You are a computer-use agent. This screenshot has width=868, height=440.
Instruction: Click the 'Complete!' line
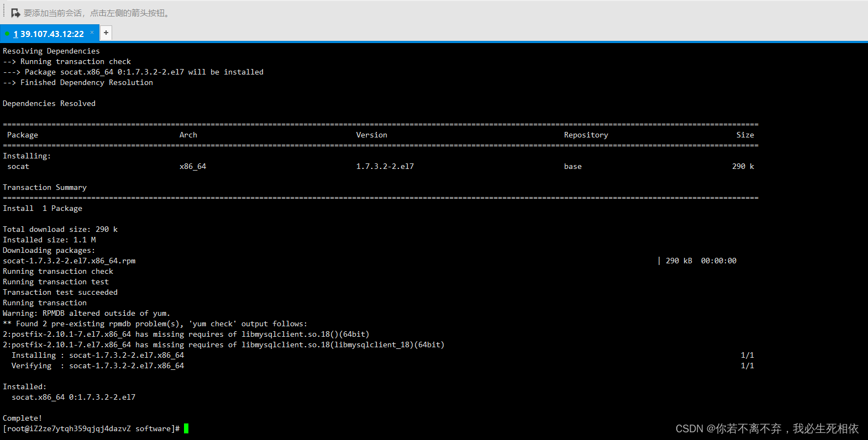tap(23, 418)
